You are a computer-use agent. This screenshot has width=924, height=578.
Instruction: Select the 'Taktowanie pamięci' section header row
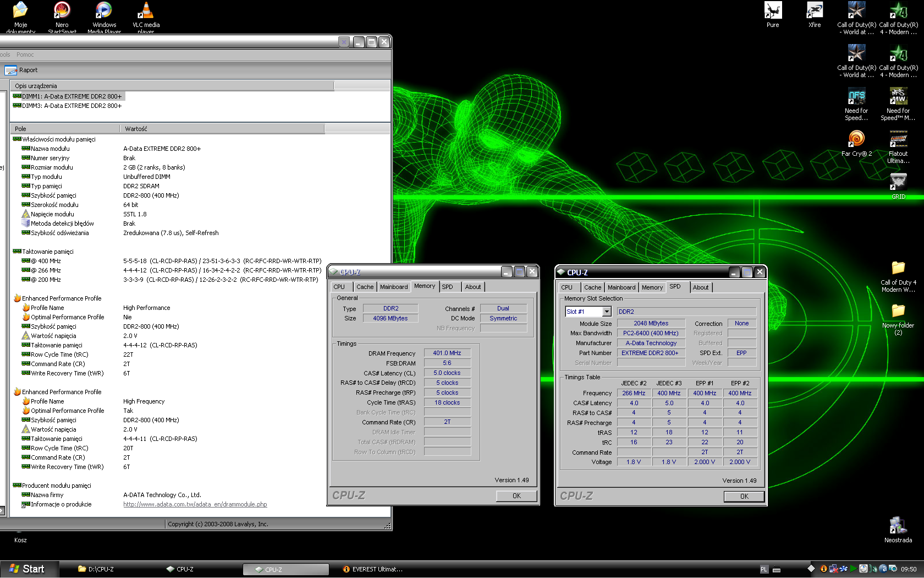[43, 252]
